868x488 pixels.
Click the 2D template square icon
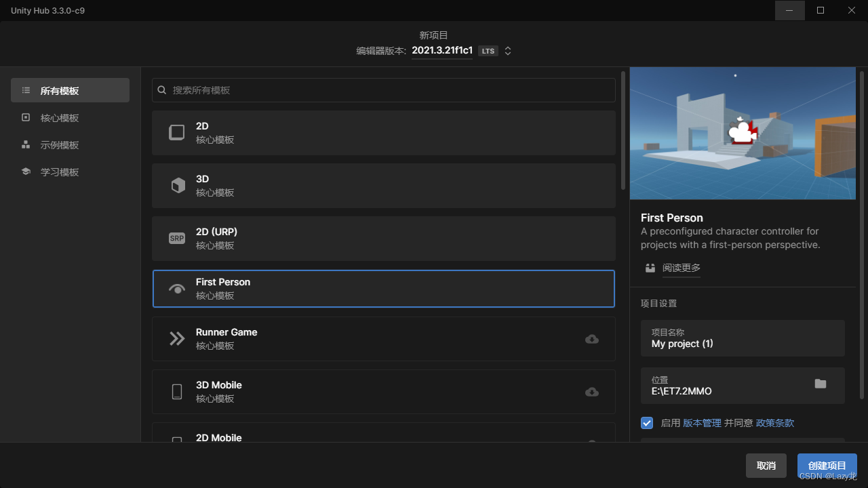[176, 133]
